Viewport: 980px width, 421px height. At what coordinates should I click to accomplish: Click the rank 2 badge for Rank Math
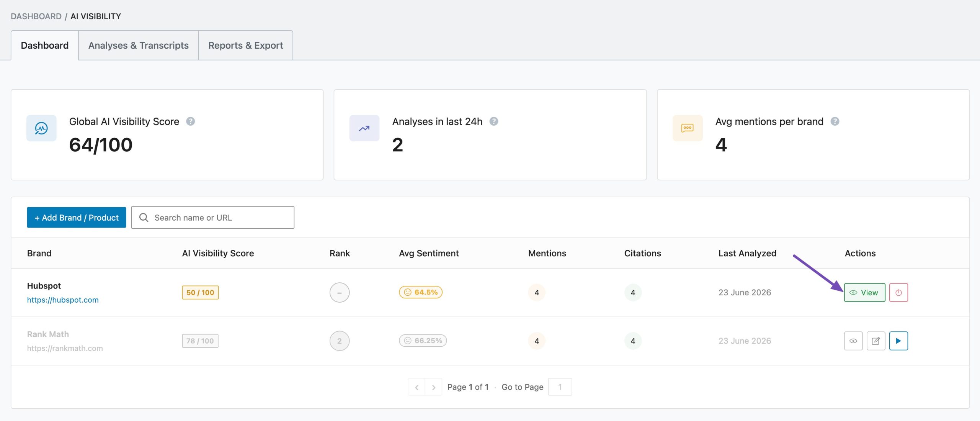(x=340, y=341)
